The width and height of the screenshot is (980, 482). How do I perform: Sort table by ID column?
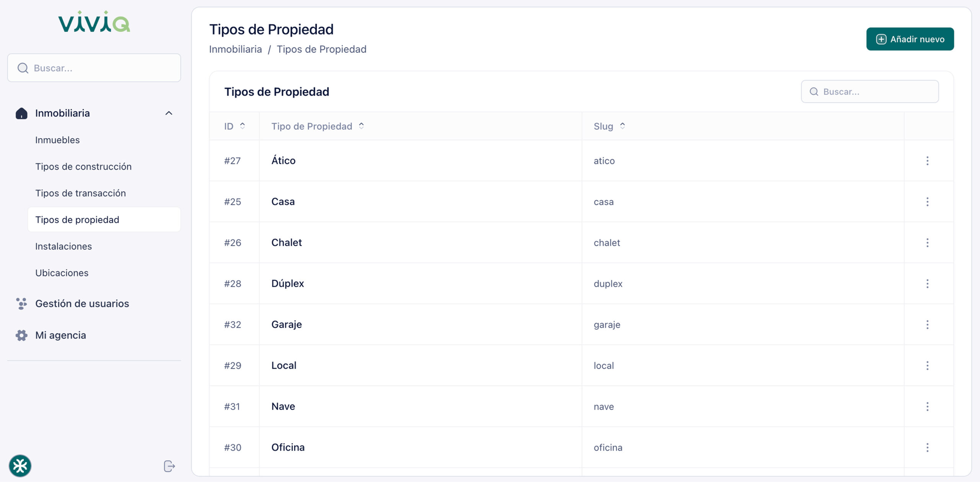242,126
